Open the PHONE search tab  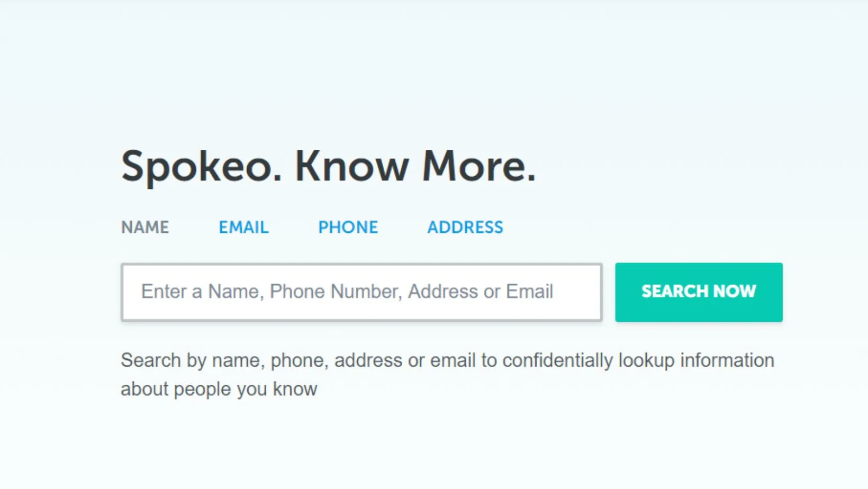[x=348, y=227]
